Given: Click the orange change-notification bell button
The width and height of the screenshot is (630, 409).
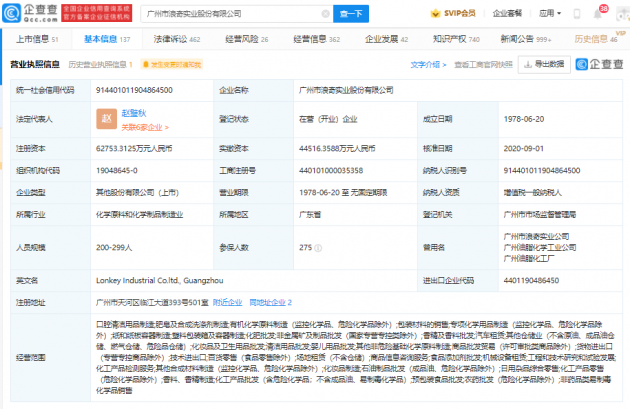Looking at the screenshot, I should (x=172, y=64).
